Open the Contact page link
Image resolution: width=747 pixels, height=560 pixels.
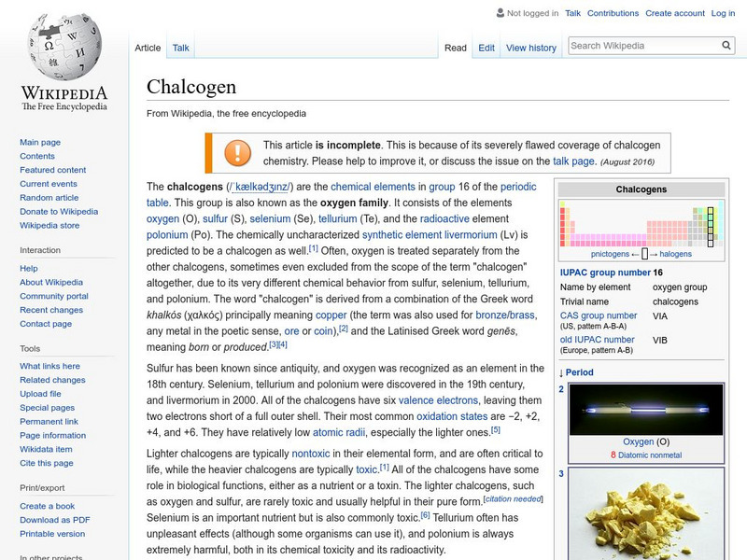46,323
